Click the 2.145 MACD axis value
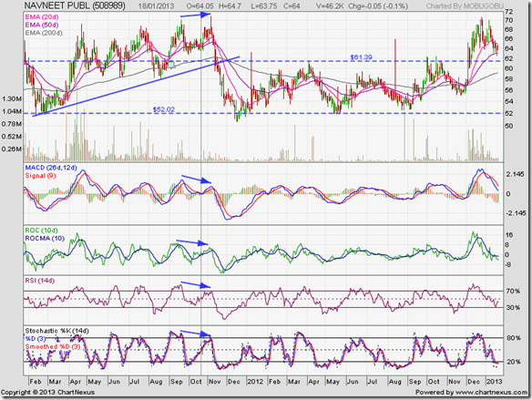This screenshot has height=400, width=532. point(515,174)
